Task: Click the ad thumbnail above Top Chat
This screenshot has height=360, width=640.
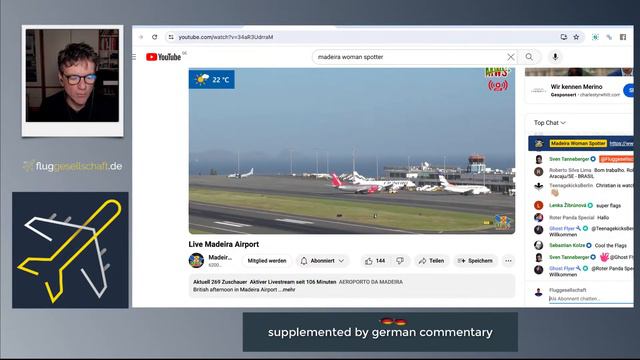Action: click(579, 72)
